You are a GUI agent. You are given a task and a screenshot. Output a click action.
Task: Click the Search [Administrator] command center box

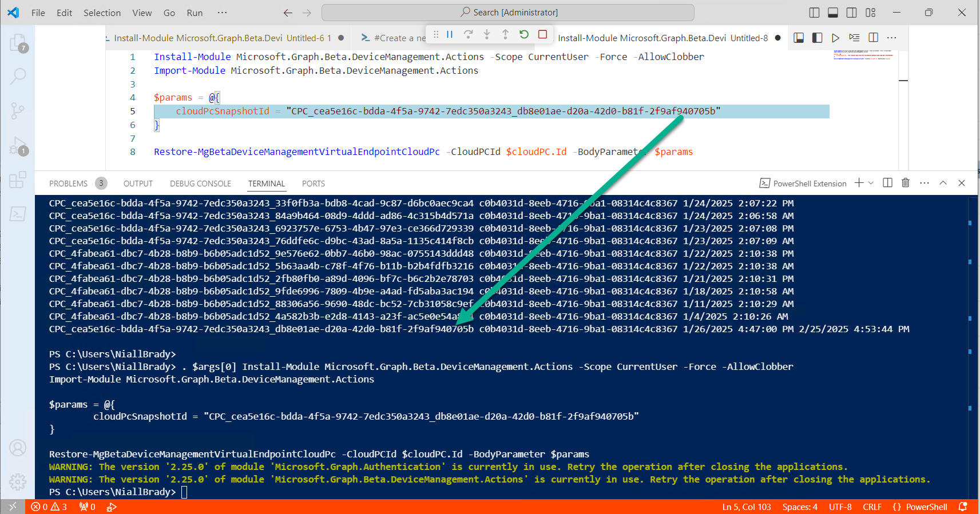(x=508, y=13)
